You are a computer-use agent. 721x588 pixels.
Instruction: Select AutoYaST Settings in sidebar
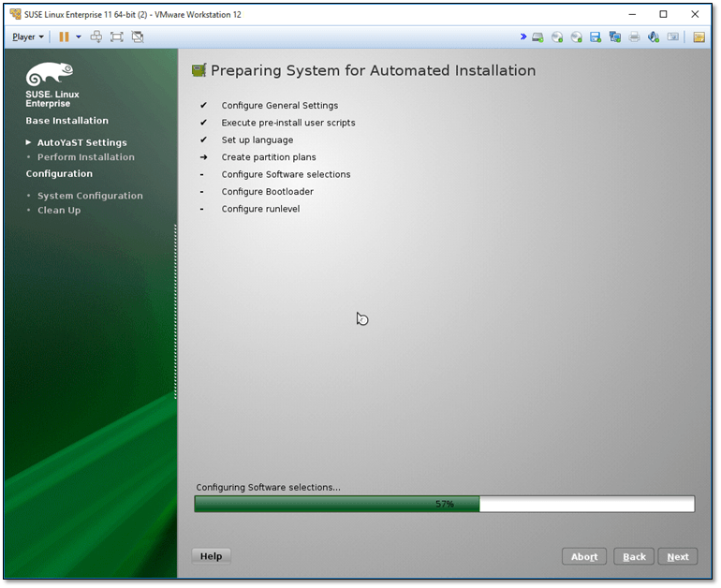pos(81,142)
